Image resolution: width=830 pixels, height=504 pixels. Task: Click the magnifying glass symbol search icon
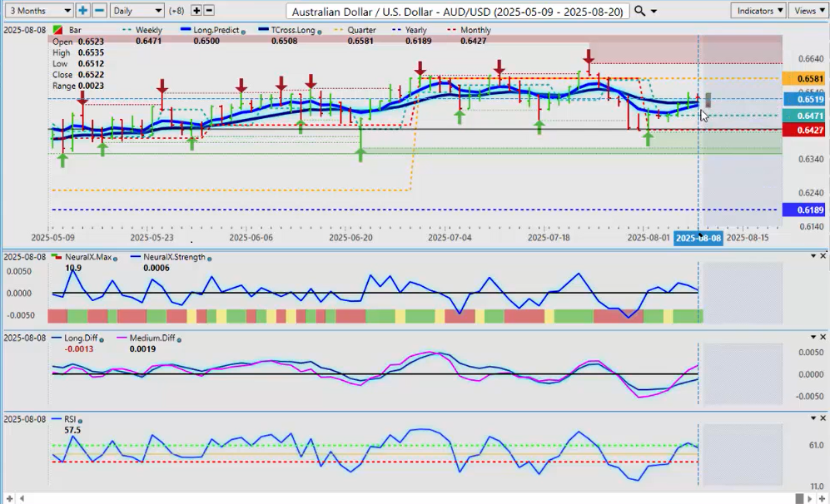639,11
